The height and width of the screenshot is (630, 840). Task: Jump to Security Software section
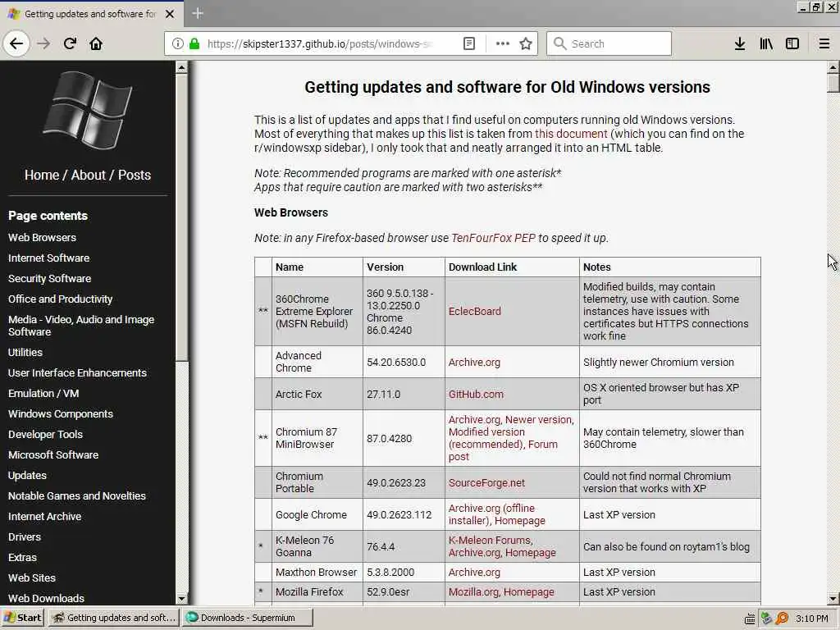click(49, 279)
